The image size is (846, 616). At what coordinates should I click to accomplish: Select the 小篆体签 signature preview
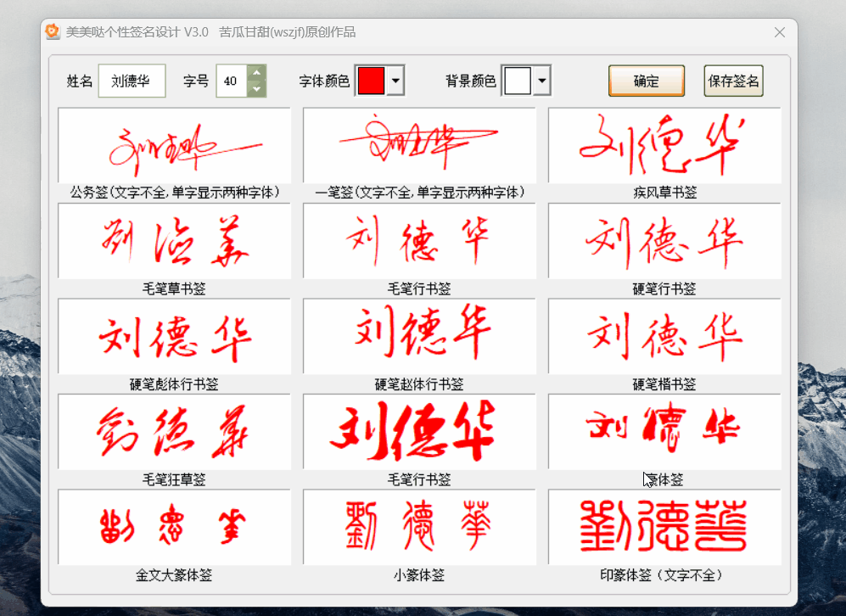coord(419,528)
